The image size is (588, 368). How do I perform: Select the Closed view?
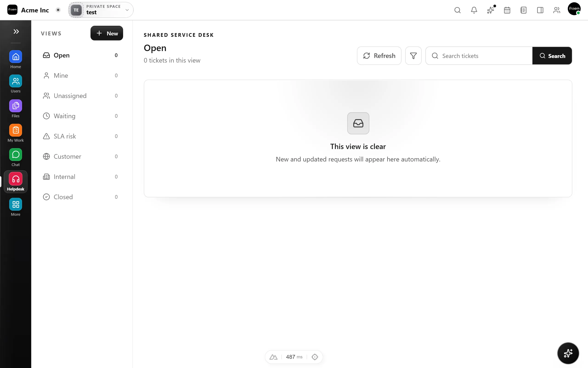tap(80, 197)
